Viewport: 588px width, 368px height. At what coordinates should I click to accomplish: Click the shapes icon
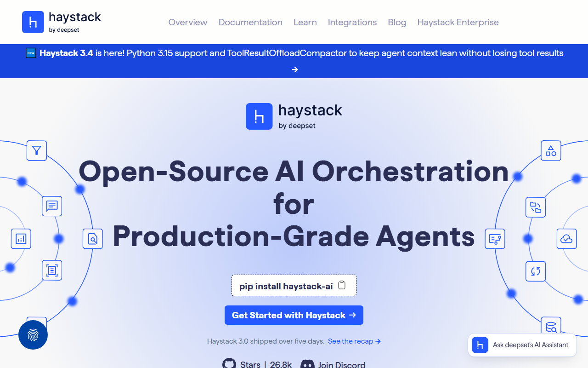coord(551,150)
